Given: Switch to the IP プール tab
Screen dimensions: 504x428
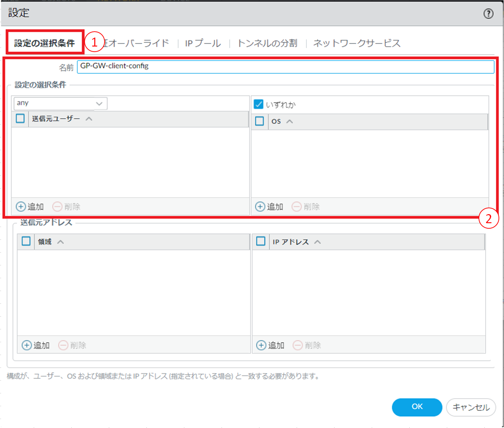Looking at the screenshot, I should click(203, 43).
